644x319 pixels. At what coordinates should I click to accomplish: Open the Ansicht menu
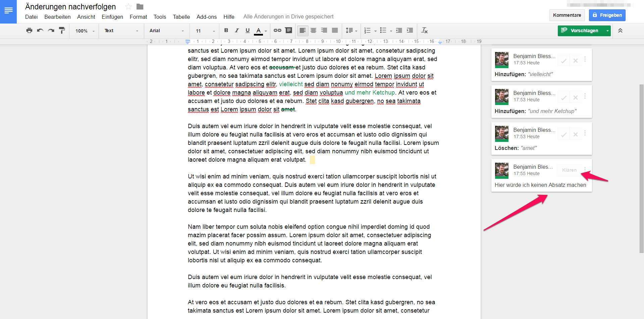point(86,17)
